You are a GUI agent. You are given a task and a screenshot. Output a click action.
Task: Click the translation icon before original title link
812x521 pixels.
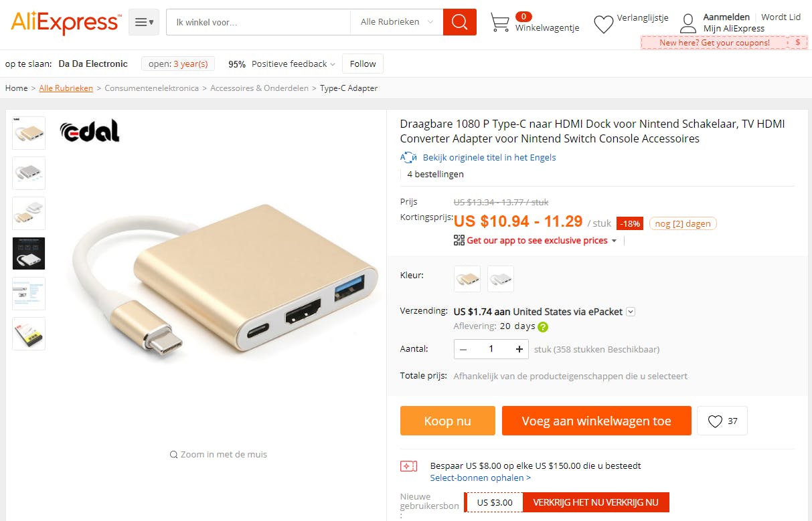coord(408,157)
